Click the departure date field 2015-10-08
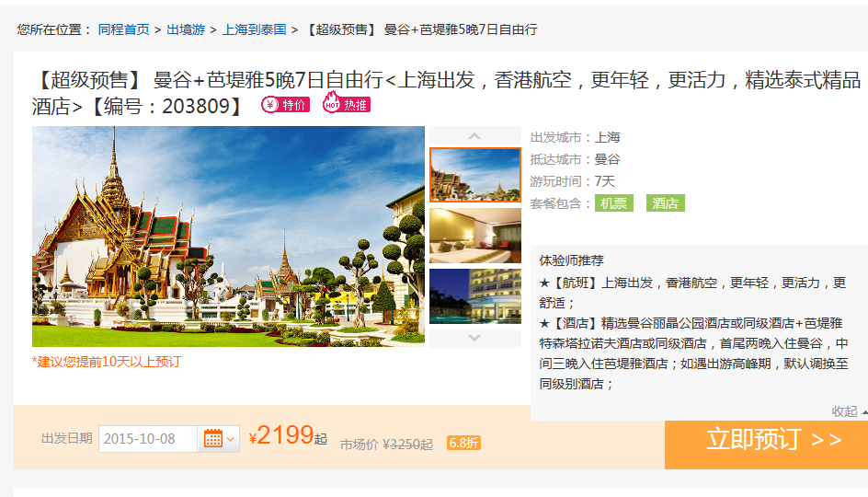868x497 pixels. [x=148, y=439]
